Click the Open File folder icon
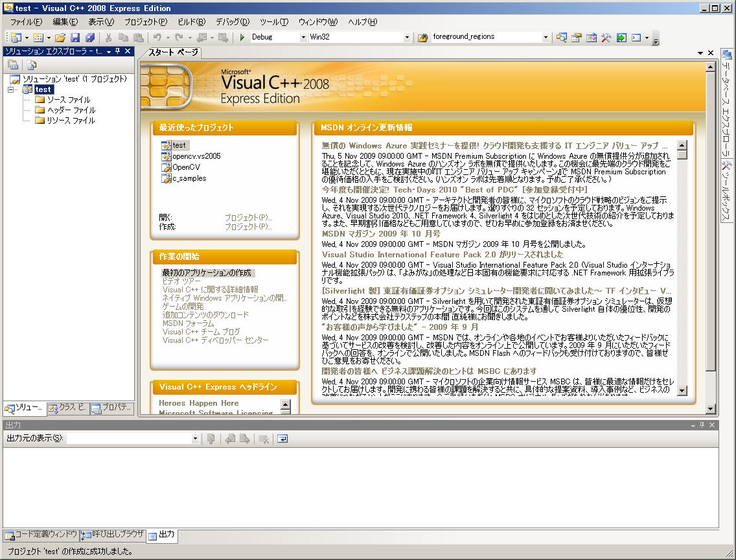The image size is (736, 560). 60,37
